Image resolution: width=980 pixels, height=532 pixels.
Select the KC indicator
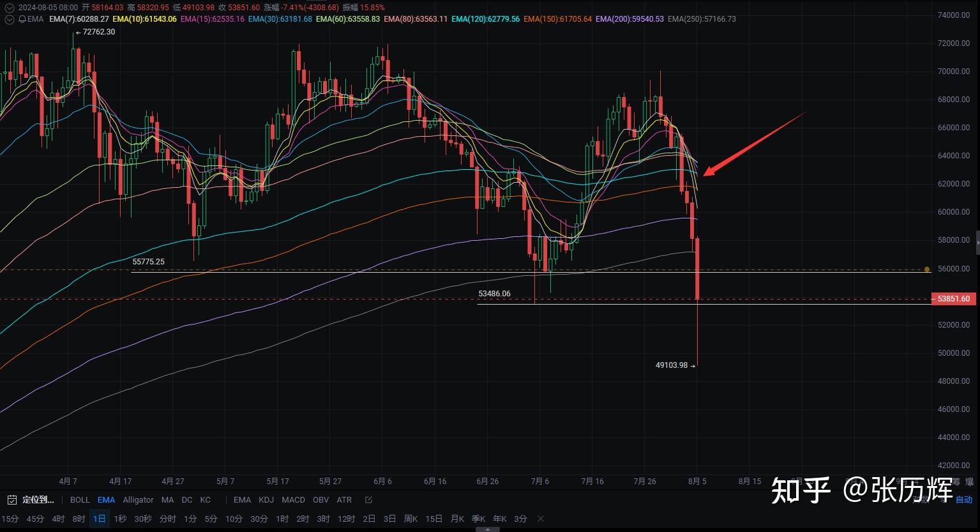coord(205,500)
